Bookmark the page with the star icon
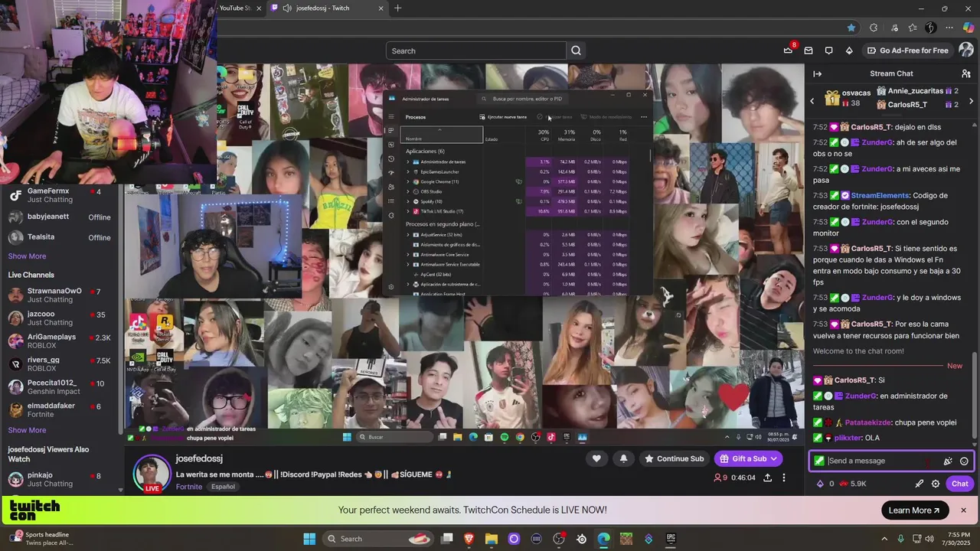980x551 pixels. tap(851, 28)
